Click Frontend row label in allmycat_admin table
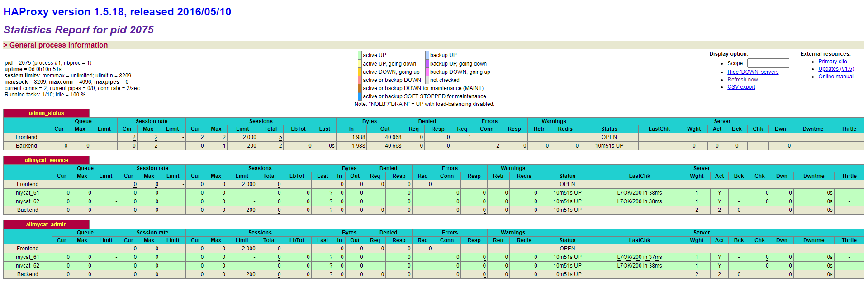 pos(28,249)
